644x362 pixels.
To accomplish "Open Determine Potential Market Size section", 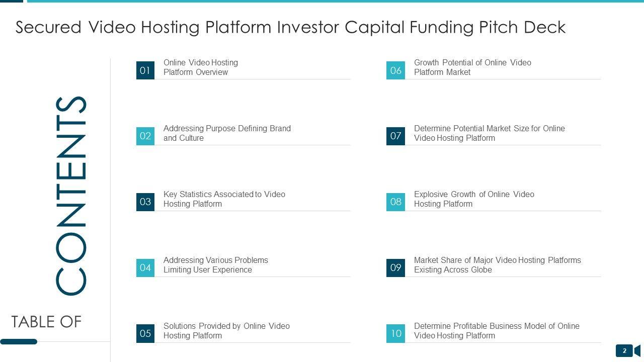I will coord(489,133).
